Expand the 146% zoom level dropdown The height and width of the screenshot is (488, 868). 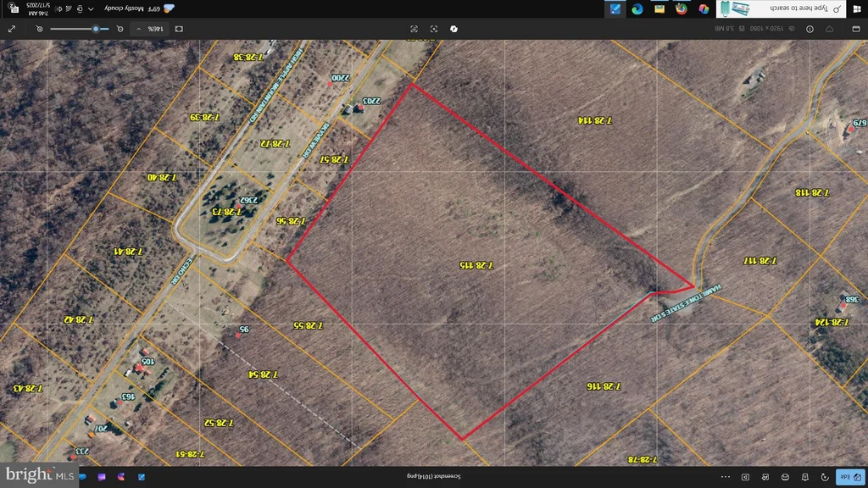[x=149, y=29]
